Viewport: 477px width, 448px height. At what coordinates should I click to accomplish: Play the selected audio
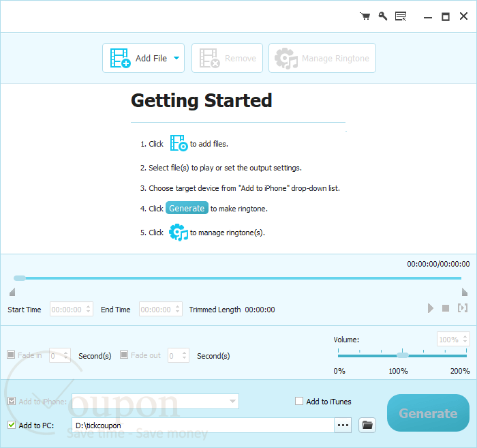point(430,308)
